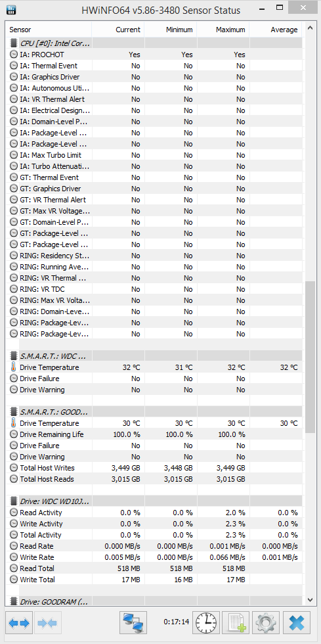The height and width of the screenshot is (644, 321).
Task: Click thermometer icon of WDC Drive Temperature
Action: click(x=14, y=367)
